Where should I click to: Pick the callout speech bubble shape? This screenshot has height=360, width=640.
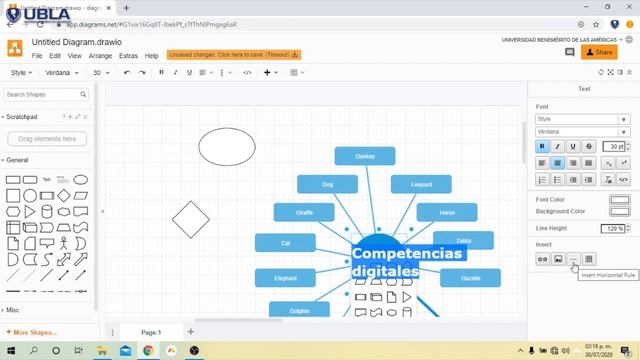pyautogui.click(x=47, y=244)
